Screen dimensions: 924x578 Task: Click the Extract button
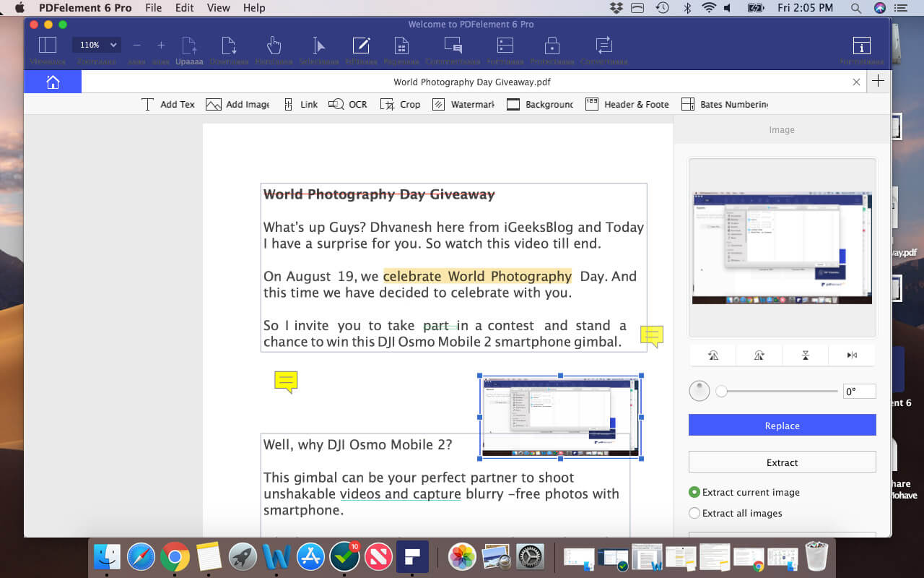783,462
